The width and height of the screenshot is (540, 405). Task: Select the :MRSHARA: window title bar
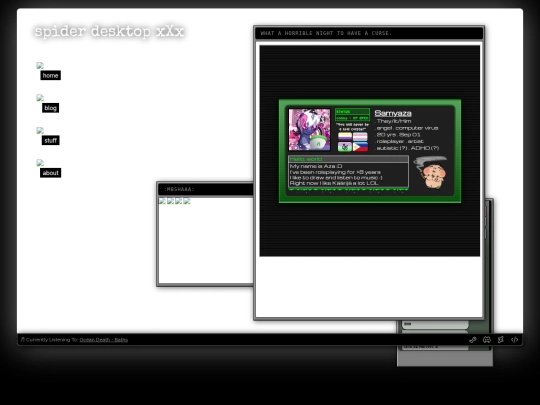[206, 189]
